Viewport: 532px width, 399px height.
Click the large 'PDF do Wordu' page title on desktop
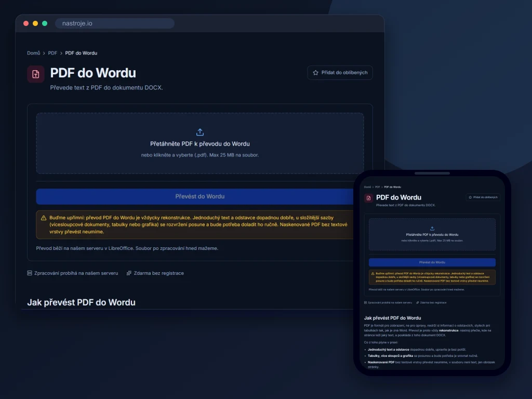point(93,73)
